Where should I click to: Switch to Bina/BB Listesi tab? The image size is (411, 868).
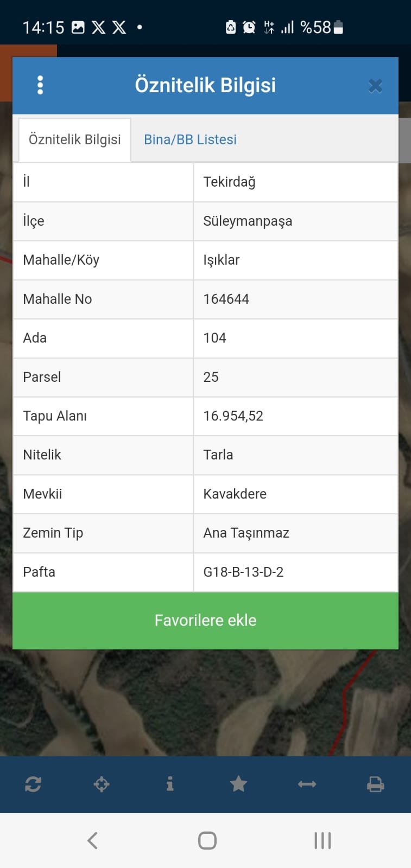[190, 139]
